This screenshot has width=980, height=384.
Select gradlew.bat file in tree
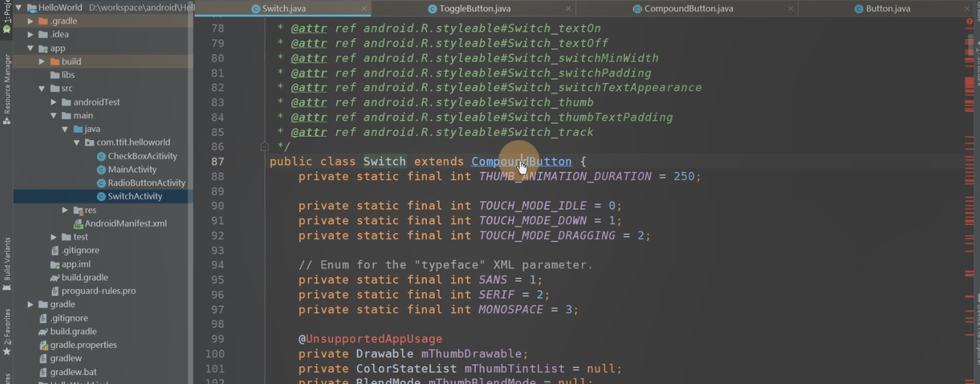click(73, 372)
